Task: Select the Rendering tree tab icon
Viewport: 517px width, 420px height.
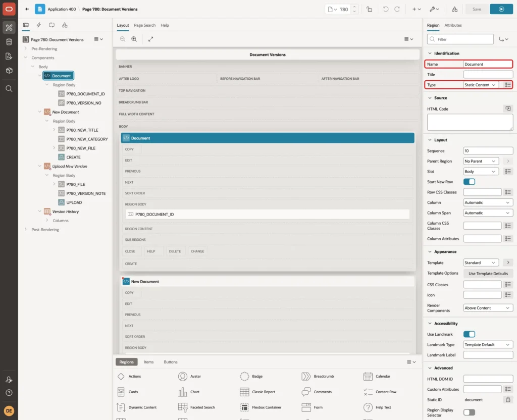Action: pos(26,25)
